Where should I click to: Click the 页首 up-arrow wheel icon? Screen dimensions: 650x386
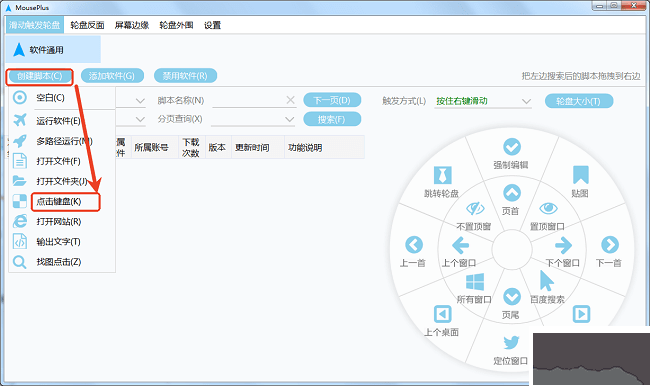[512, 193]
